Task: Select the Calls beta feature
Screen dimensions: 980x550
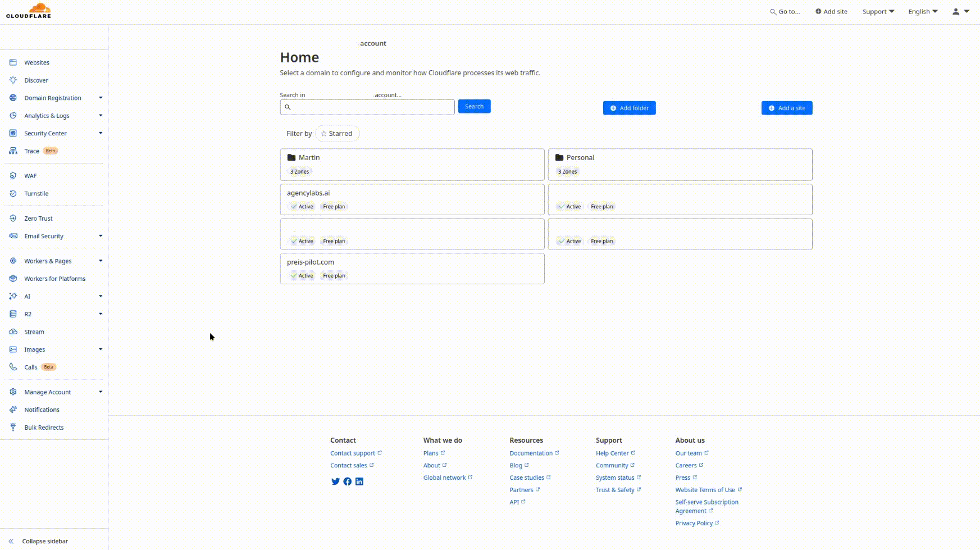Action: (30, 366)
